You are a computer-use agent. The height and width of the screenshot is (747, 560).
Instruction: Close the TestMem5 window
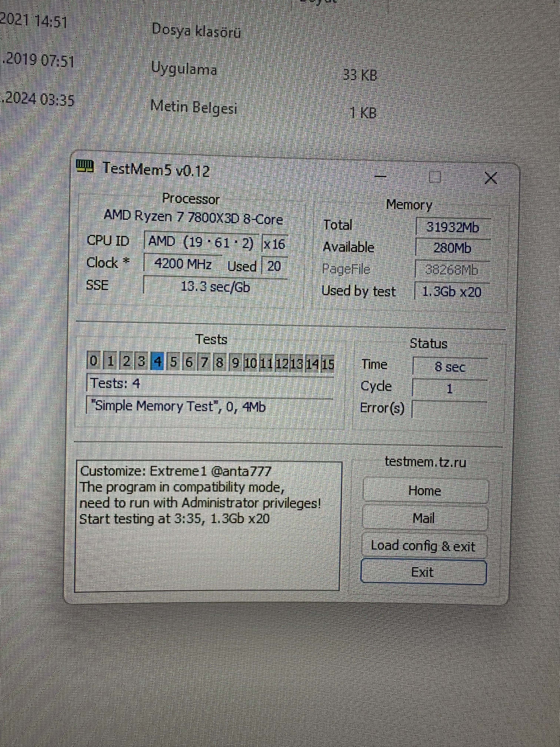click(x=491, y=178)
